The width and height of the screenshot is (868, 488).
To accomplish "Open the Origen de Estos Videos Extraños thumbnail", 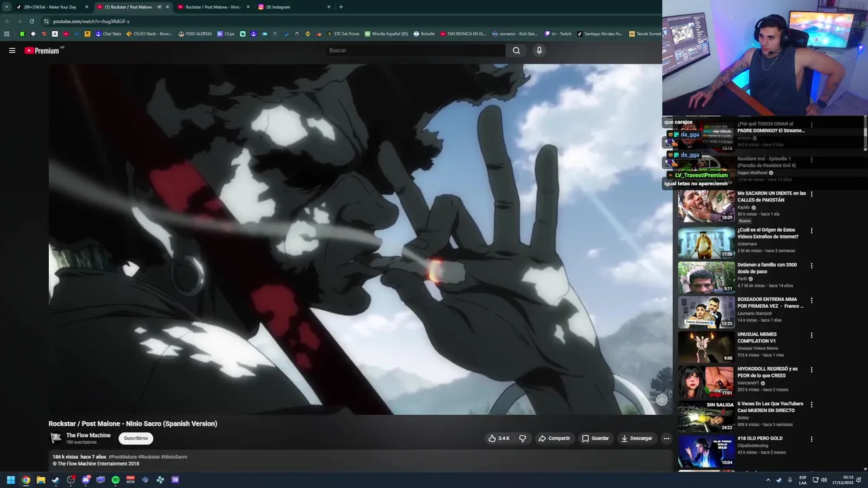I will (x=706, y=243).
